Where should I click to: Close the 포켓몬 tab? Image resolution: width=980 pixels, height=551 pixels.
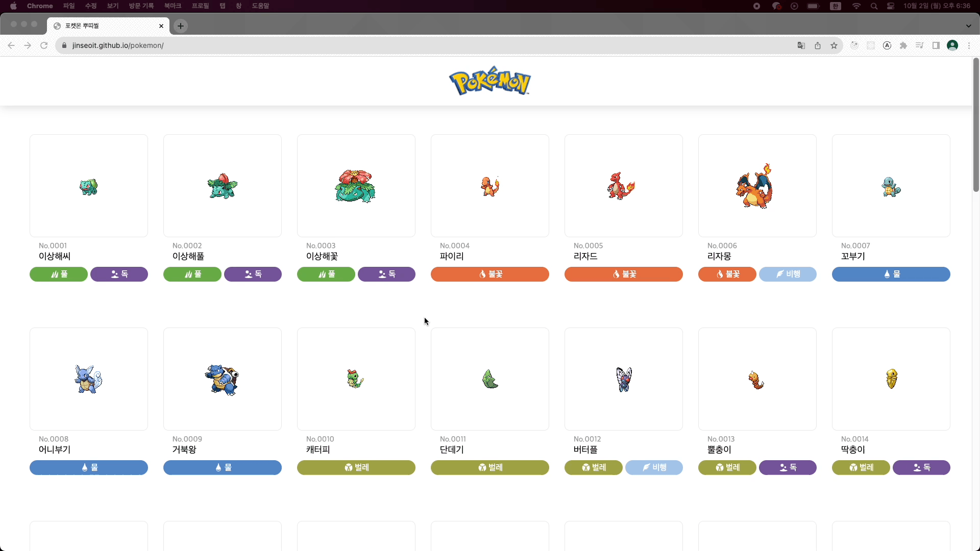point(161,26)
